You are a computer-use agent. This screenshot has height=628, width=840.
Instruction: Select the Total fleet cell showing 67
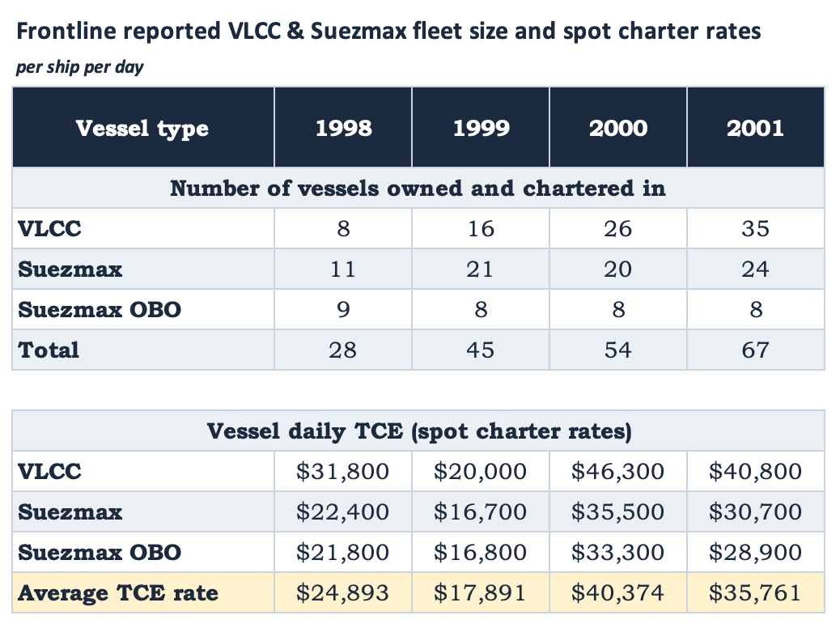pyautogui.click(x=756, y=350)
